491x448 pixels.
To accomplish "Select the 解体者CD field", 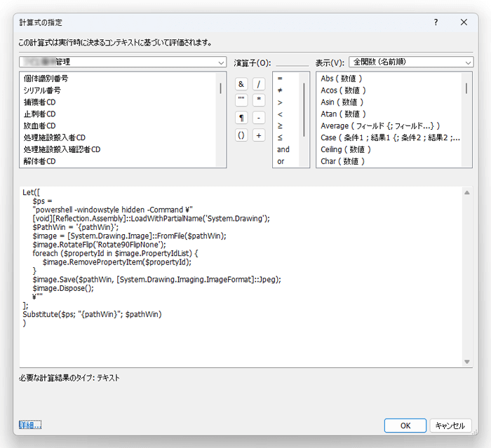I will (39, 161).
